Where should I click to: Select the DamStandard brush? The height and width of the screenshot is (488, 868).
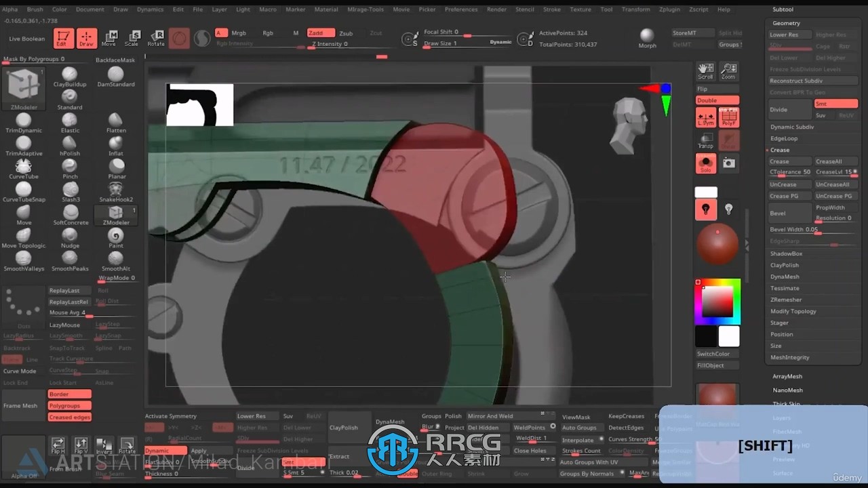coord(116,77)
